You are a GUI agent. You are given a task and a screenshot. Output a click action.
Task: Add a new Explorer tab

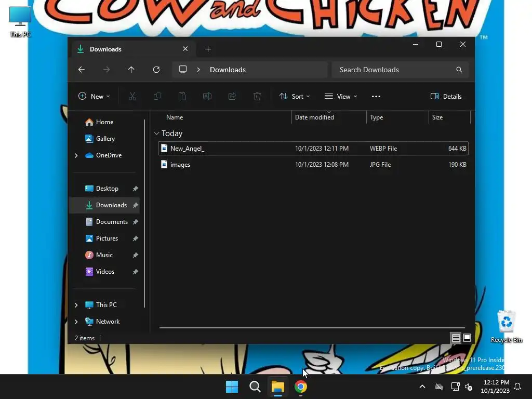(208, 49)
